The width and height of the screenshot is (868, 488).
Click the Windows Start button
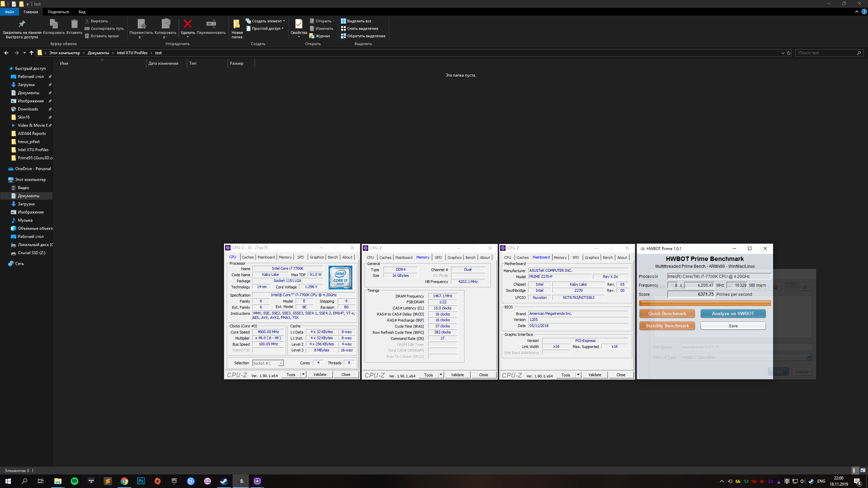tap(8, 481)
